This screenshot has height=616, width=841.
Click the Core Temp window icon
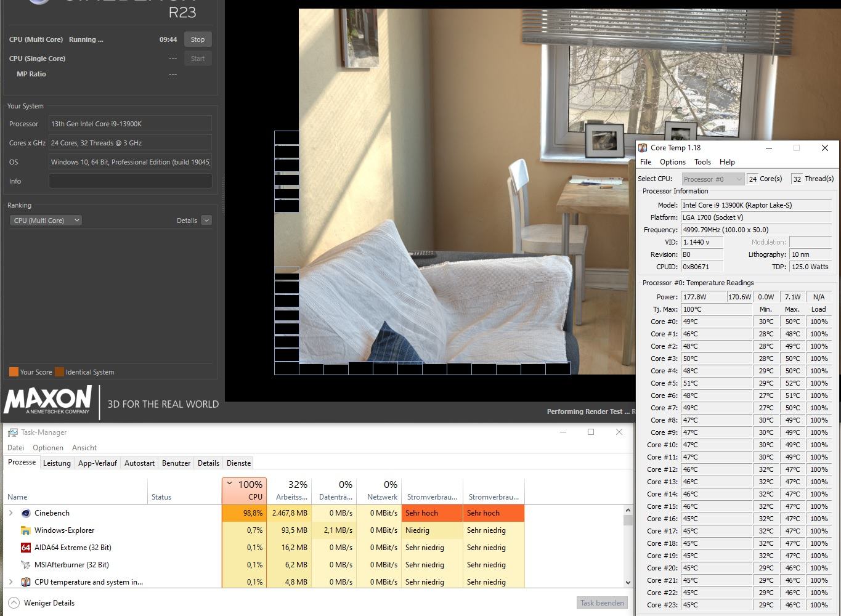point(643,148)
